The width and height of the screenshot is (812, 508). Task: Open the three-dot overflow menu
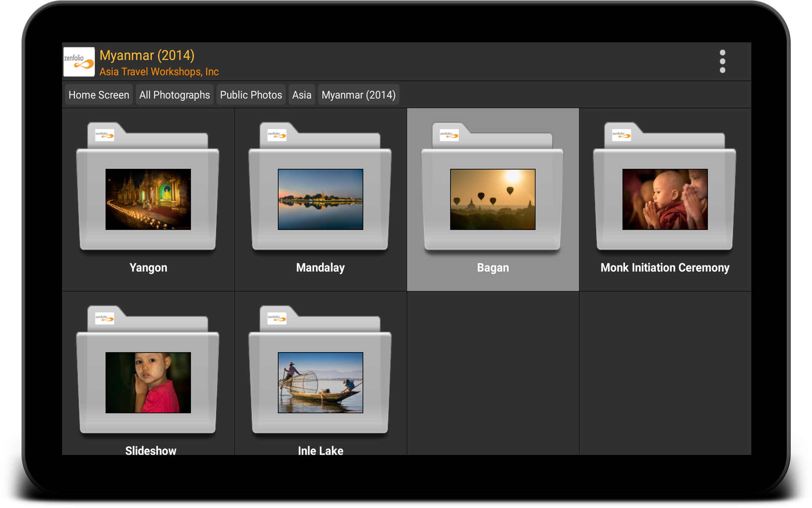point(722,61)
